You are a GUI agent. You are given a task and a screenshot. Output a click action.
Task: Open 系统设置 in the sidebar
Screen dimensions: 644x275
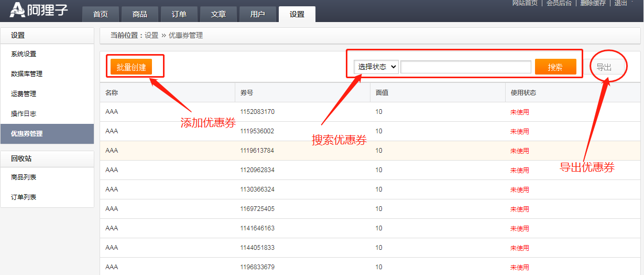click(x=24, y=54)
